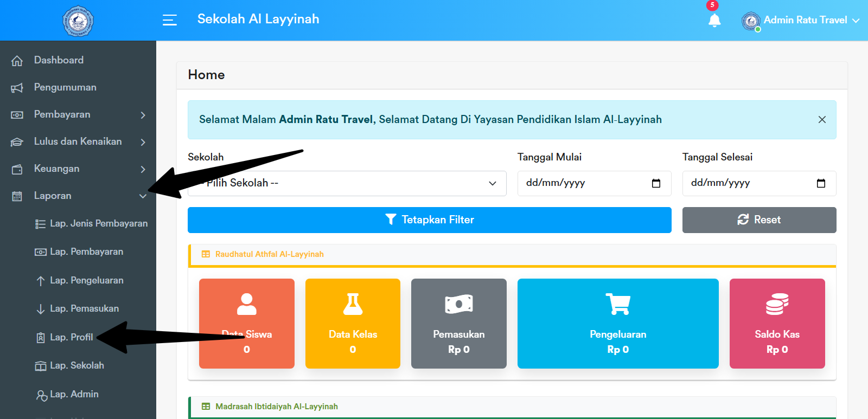Viewport: 868px width, 419px height.
Task: Click the Reset button
Action: (759, 220)
